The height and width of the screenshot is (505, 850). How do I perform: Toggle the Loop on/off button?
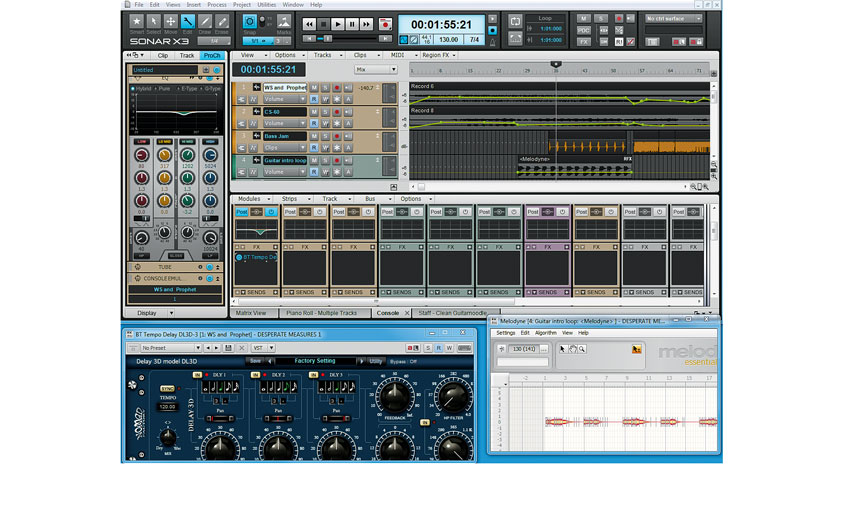pyautogui.click(x=515, y=22)
